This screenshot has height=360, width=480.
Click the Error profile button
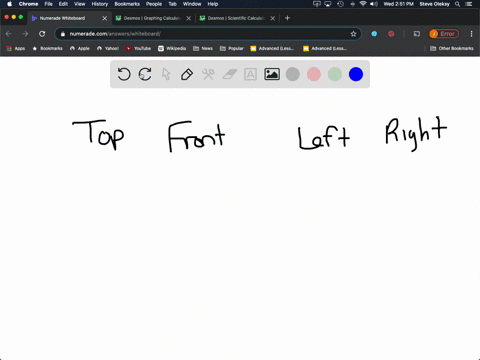click(444, 34)
